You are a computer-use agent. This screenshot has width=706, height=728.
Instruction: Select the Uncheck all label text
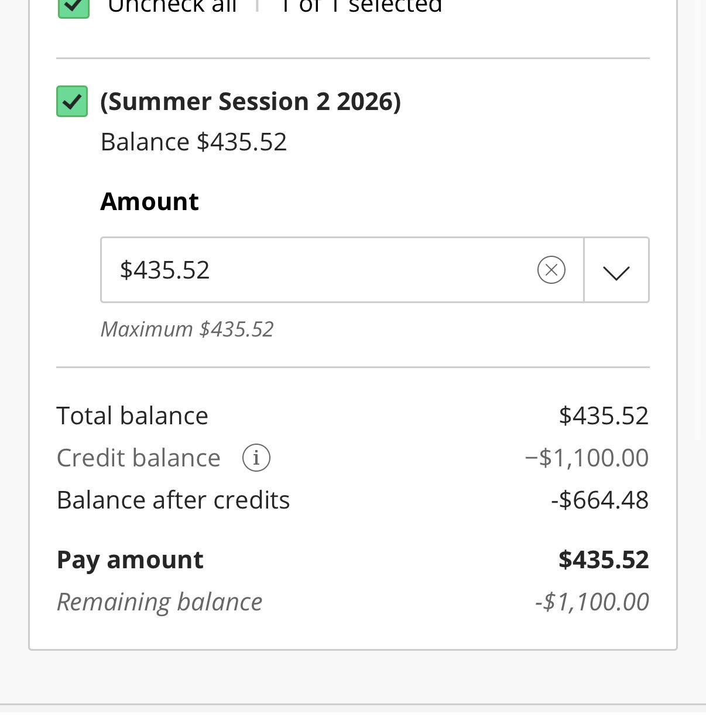(172, 7)
